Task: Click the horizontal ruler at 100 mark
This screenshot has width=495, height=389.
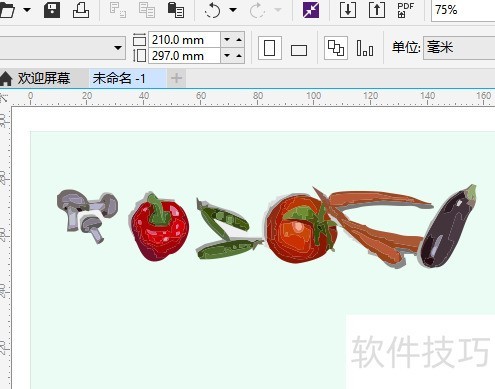Action: pyautogui.click(x=314, y=96)
